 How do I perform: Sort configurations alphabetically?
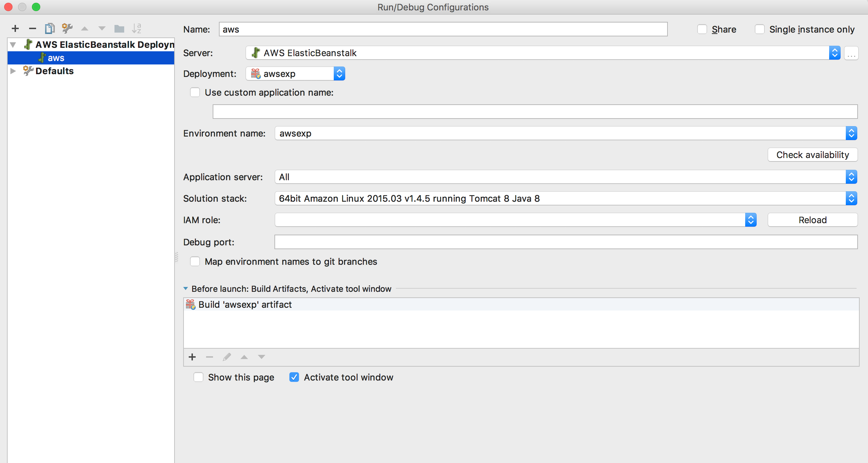pyautogui.click(x=137, y=28)
